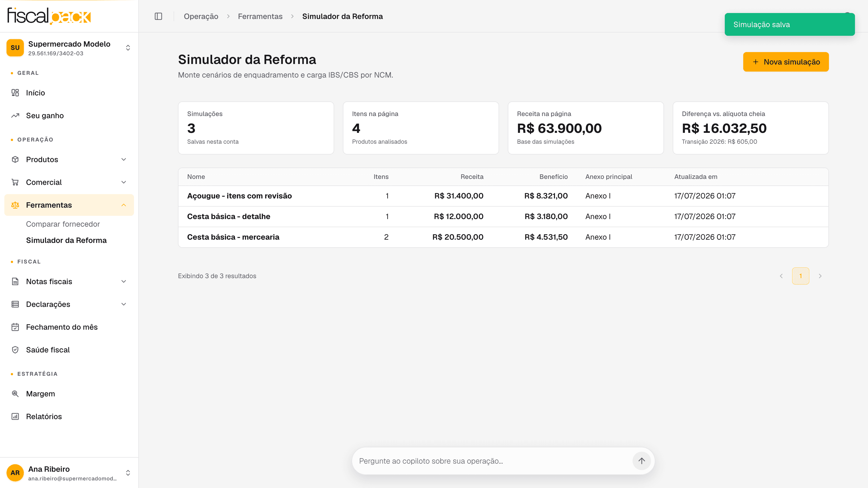Screen dimensions: 868x488
Task: Click the R$ 16.032,50 difference value
Action: tap(724, 128)
